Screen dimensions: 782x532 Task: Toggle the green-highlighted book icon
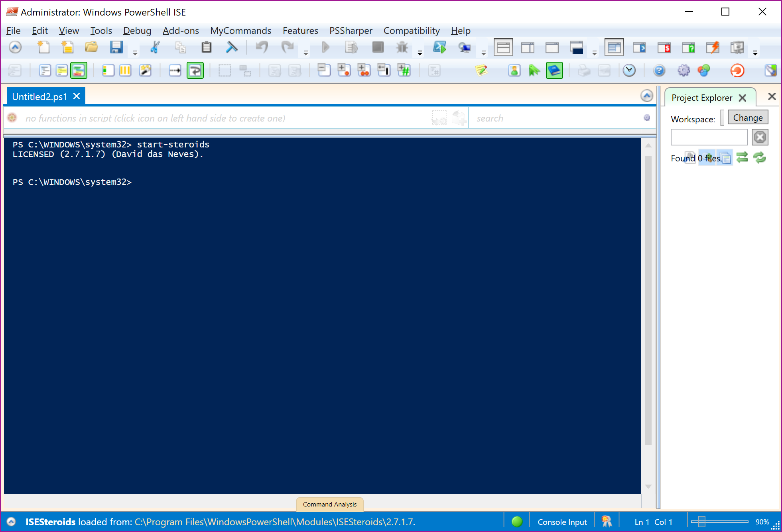coord(554,71)
